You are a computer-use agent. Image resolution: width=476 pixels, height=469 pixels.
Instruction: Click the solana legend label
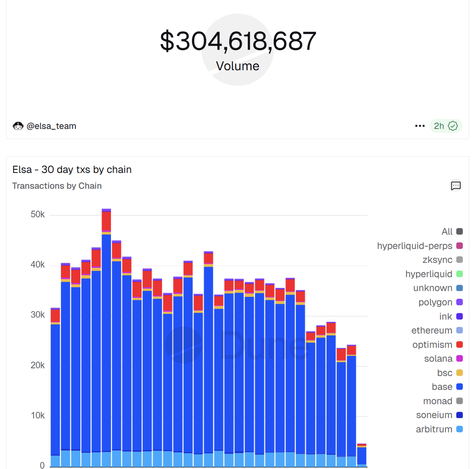[438, 358]
